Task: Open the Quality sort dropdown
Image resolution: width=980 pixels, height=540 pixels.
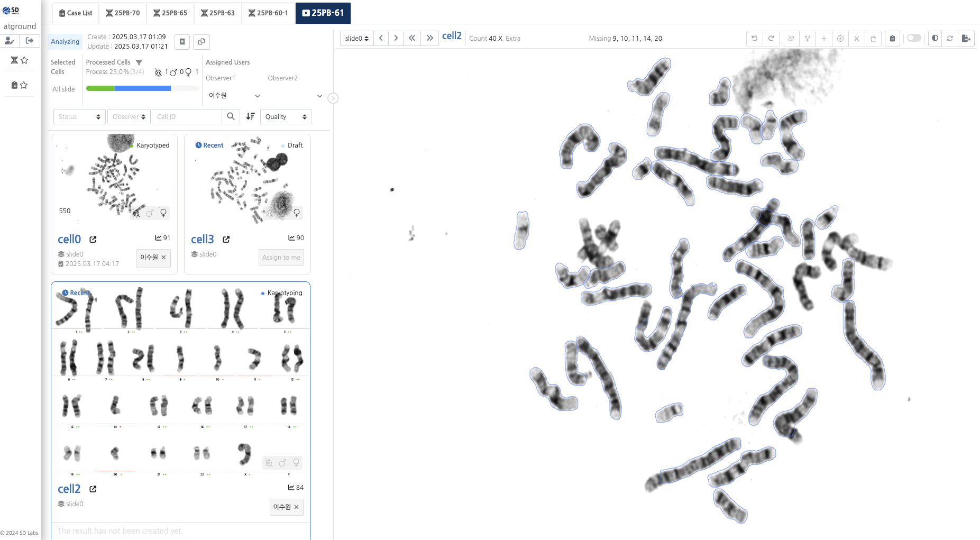Action: pyautogui.click(x=286, y=117)
